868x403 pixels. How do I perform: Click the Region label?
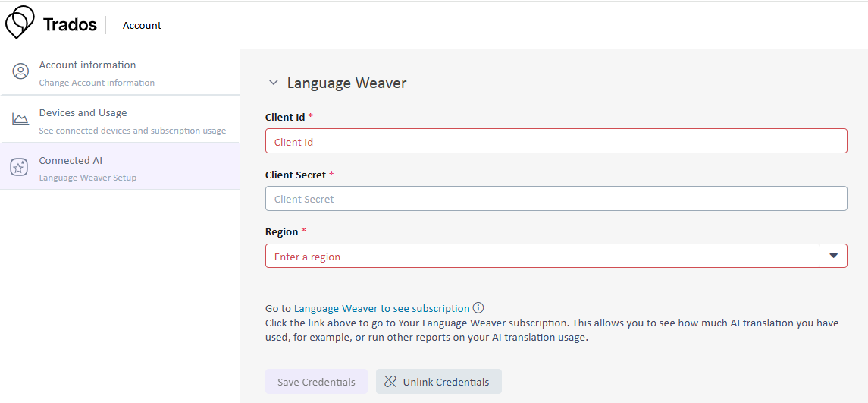(282, 231)
